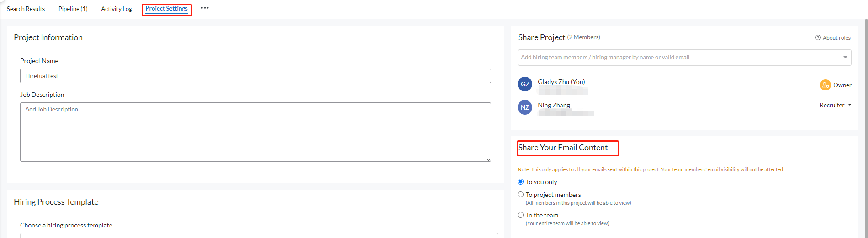Open the hiring process template selector
The width and height of the screenshot is (868, 238).
259,235
